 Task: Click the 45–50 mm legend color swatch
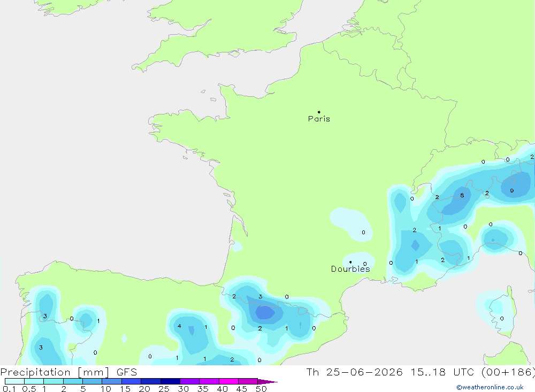point(248,381)
